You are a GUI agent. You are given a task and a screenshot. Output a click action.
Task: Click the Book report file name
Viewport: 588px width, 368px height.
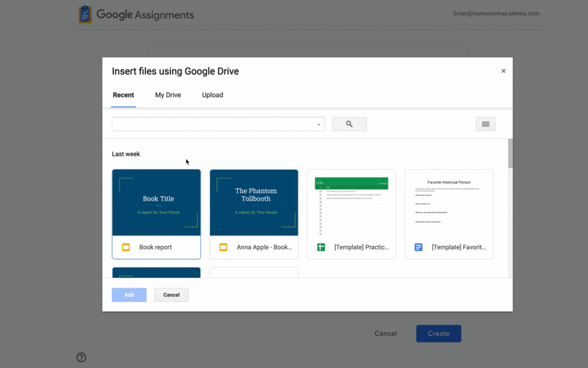pos(155,247)
